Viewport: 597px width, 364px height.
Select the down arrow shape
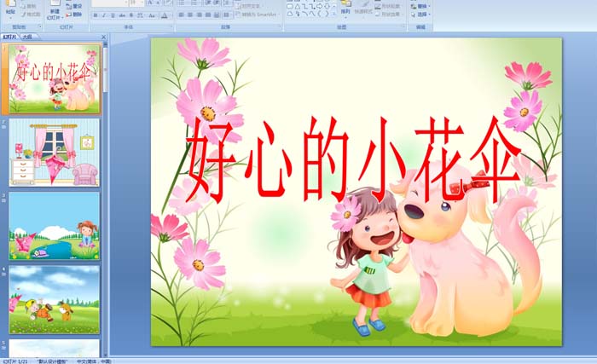click(x=327, y=6)
